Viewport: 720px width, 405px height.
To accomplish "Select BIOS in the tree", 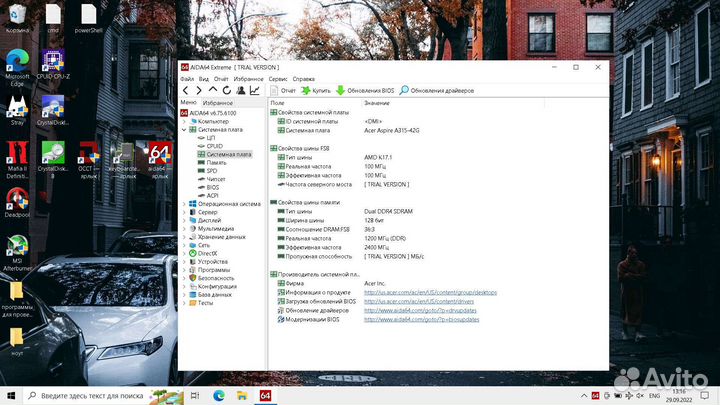I will click(213, 187).
